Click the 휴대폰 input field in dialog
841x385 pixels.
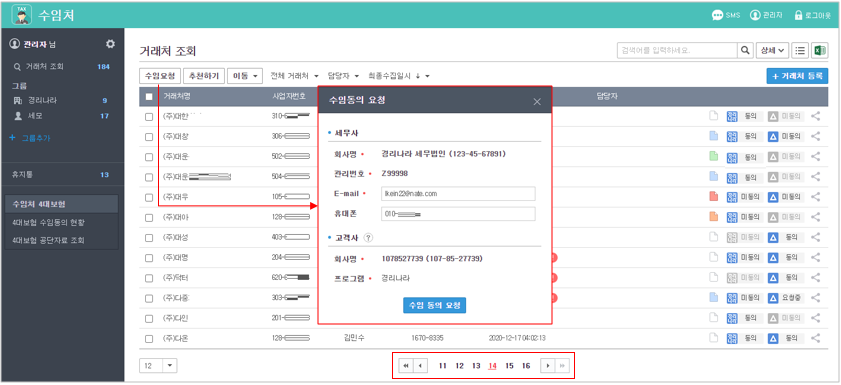pos(458,214)
